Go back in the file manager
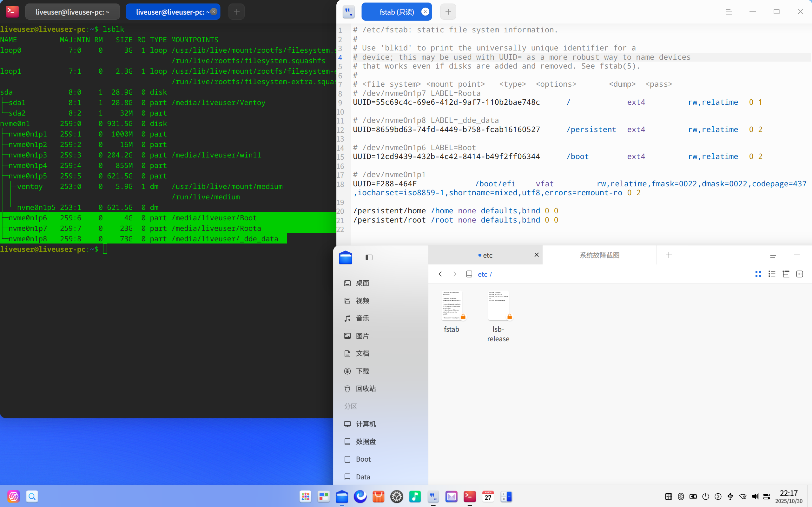Viewport: 812px width, 507px height. point(440,274)
